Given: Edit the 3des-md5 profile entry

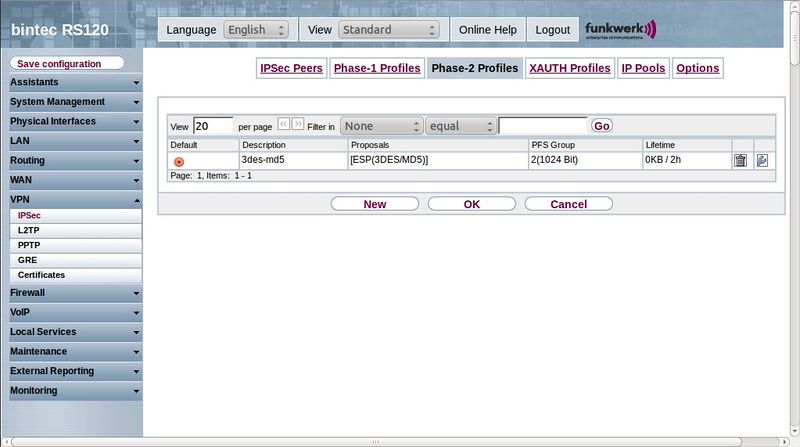Looking at the screenshot, I should coord(762,160).
